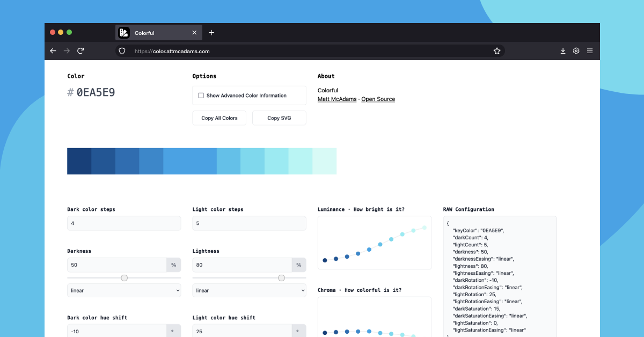Open the Matt McAdams link
644x337 pixels.
[337, 99]
